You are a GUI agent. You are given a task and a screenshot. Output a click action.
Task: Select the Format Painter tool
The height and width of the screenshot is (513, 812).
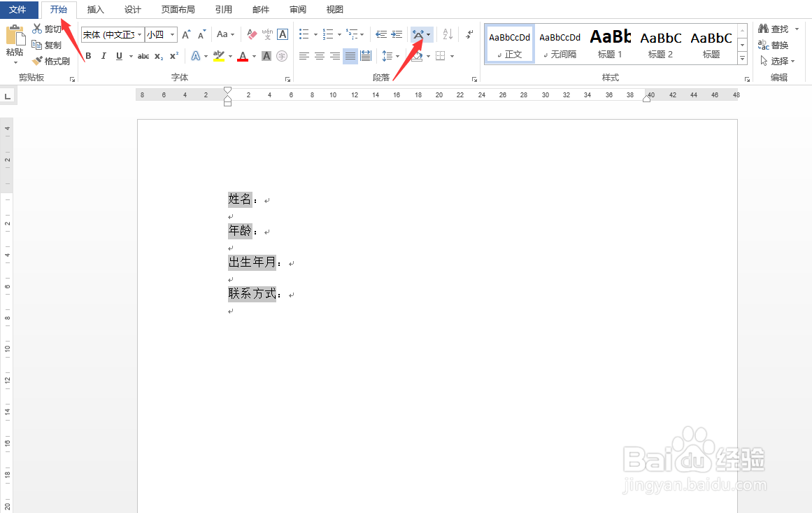[x=50, y=61]
